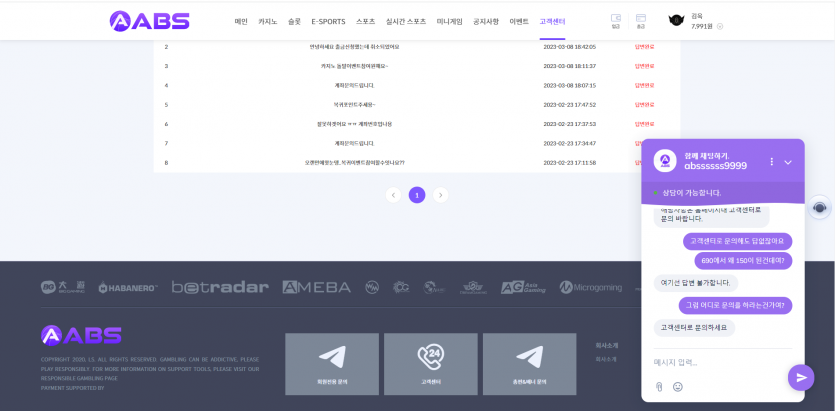835x411 pixels.
Task: Click the upper 회사소개 footer link
Action: tap(606, 346)
